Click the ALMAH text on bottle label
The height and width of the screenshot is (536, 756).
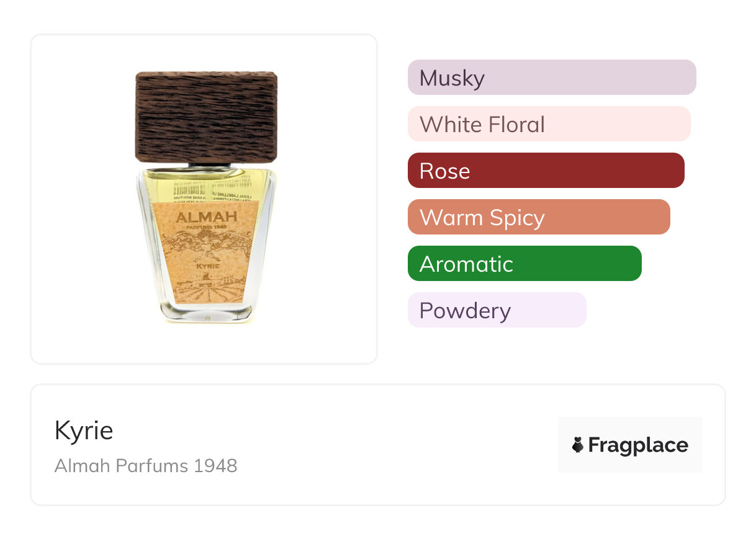pos(206,218)
